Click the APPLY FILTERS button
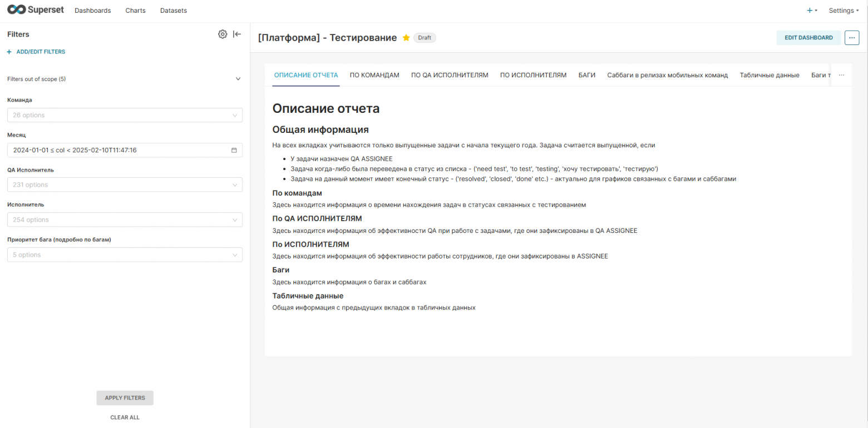The width and height of the screenshot is (868, 428). click(125, 398)
